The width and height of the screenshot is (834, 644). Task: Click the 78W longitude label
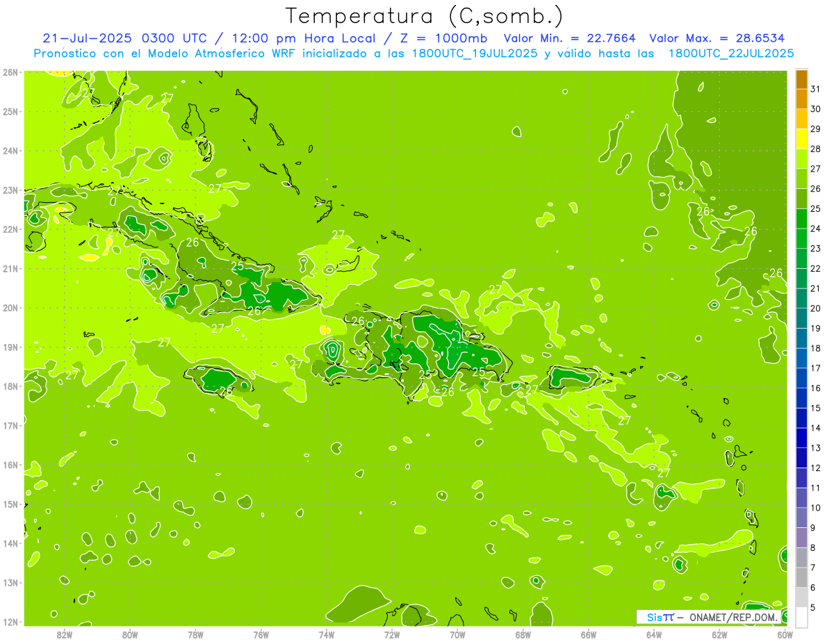pos(195,634)
